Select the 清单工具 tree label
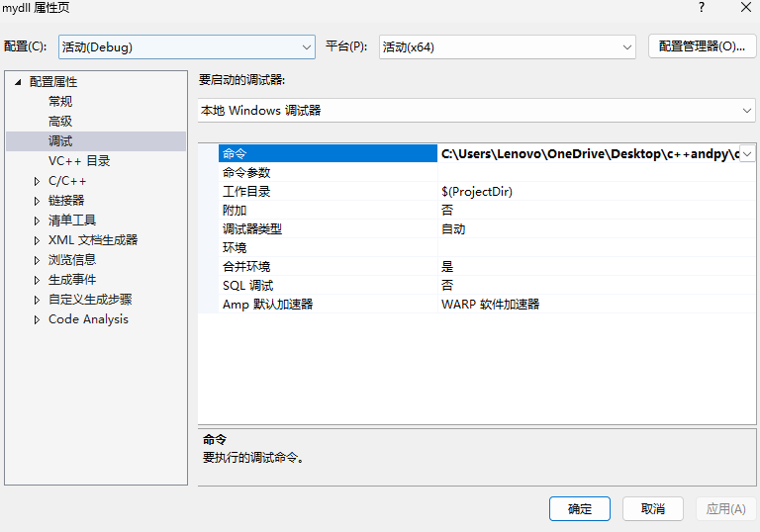760x532 pixels. click(72, 221)
